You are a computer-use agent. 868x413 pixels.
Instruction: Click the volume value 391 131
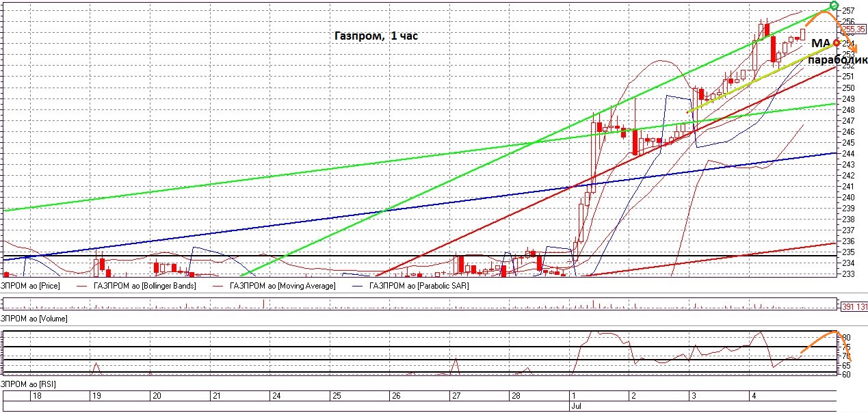pos(853,306)
